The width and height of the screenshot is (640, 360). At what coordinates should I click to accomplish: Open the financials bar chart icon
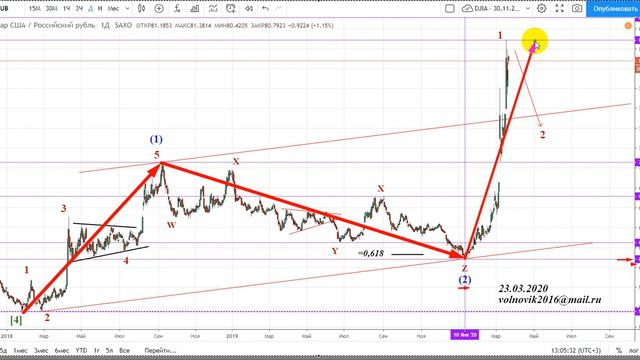[195, 8]
